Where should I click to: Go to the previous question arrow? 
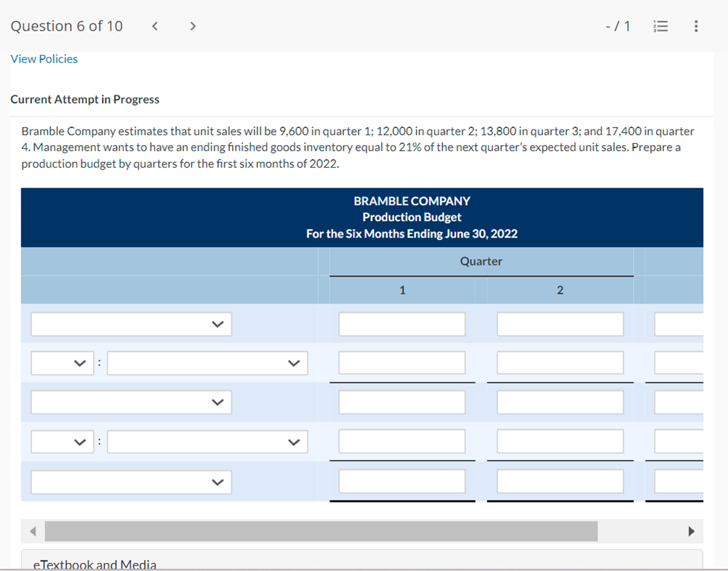coord(155,26)
